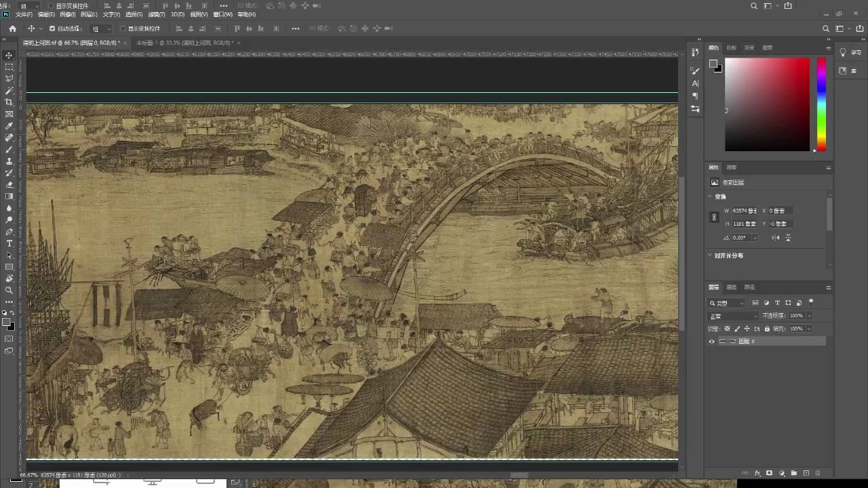Add a layer mask from the Layers panel's bottom bar

770,473
